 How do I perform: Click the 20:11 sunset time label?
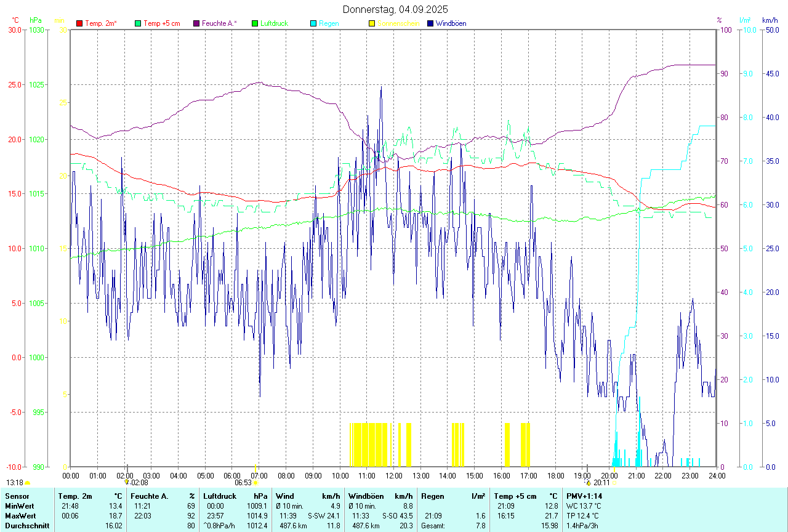601,483
